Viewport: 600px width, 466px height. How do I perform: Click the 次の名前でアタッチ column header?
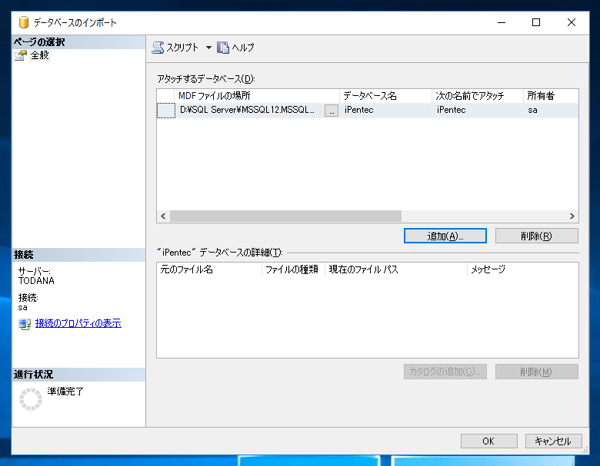click(478, 96)
